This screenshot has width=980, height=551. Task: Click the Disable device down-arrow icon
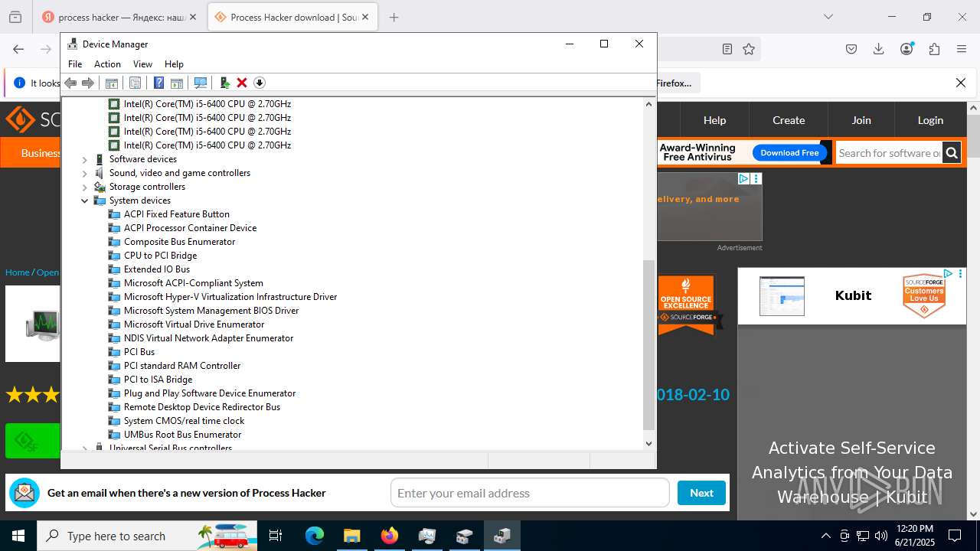point(260,83)
